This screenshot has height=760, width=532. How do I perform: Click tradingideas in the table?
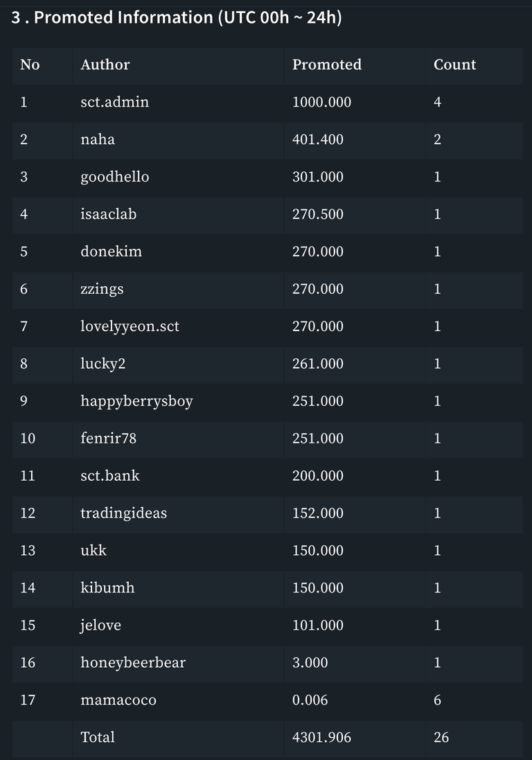click(x=123, y=513)
